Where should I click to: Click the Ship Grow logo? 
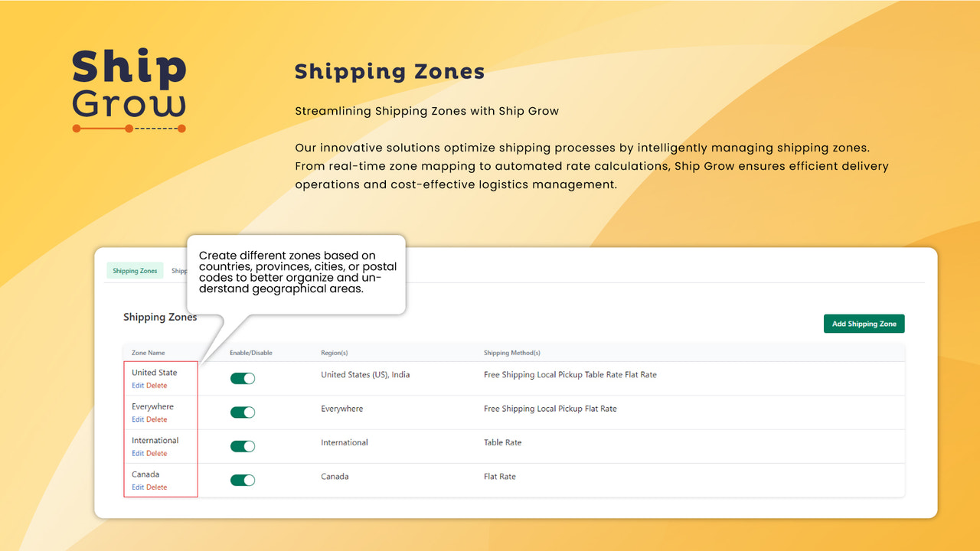128,88
